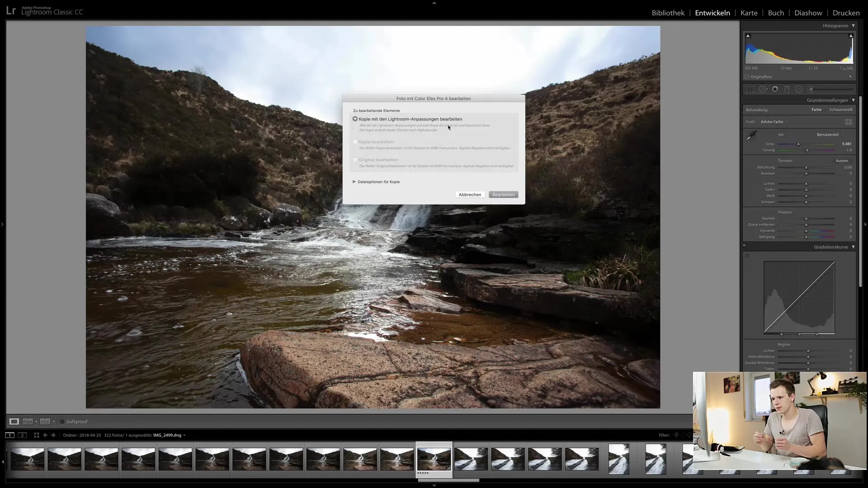The height and width of the screenshot is (488, 868).
Task: Collapse the bottom filmstrip panel
Action: coord(434,485)
